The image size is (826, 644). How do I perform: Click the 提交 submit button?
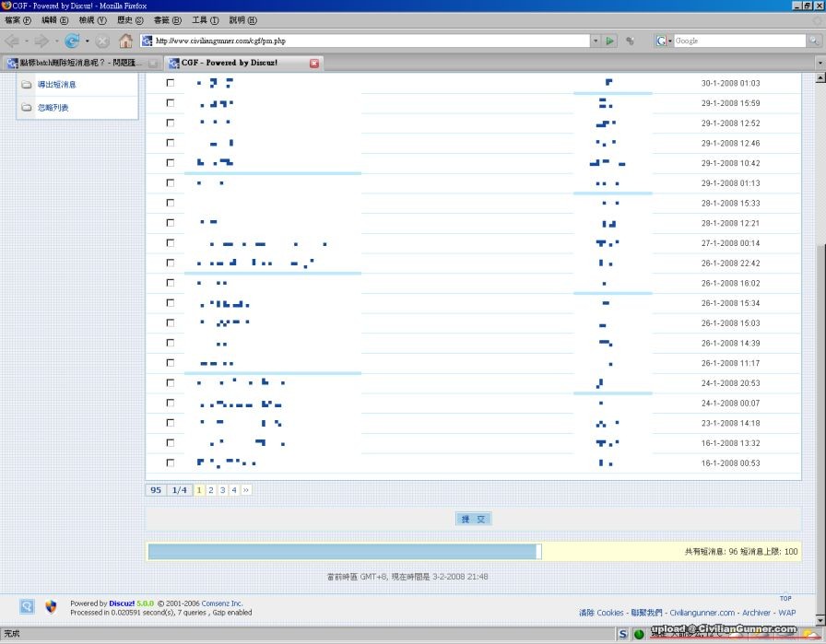tap(474, 519)
